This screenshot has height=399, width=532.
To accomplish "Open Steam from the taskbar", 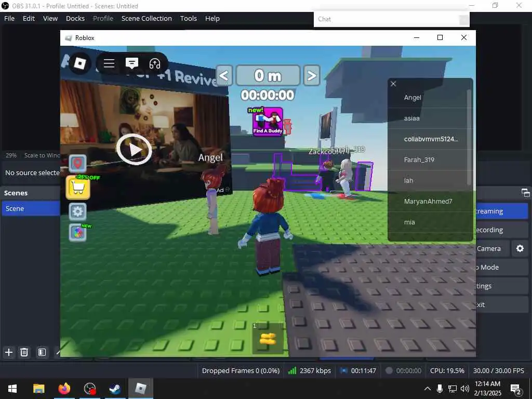I will click(x=115, y=389).
